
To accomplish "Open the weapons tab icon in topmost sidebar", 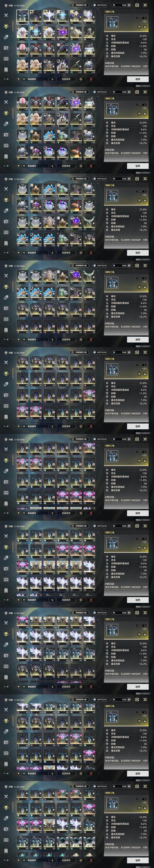I will (6, 15).
